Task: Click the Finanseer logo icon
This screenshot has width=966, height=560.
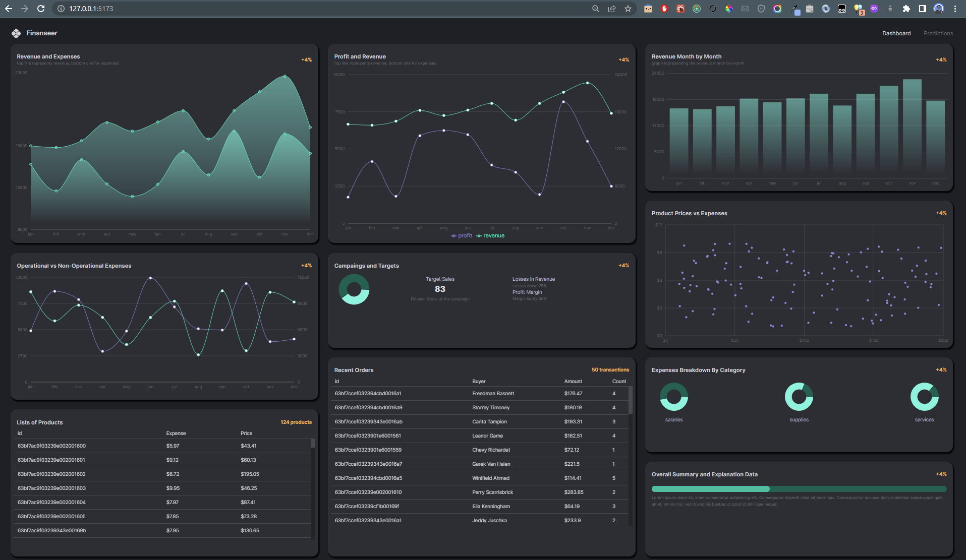Action: point(16,33)
